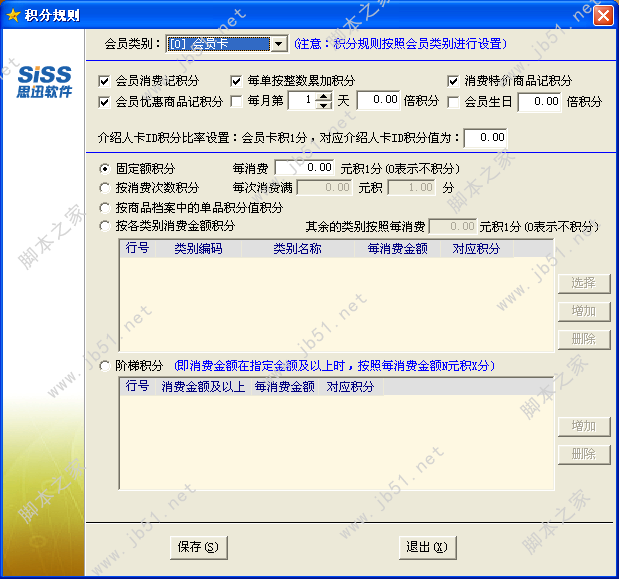Click the star icon in title bar

13,15
